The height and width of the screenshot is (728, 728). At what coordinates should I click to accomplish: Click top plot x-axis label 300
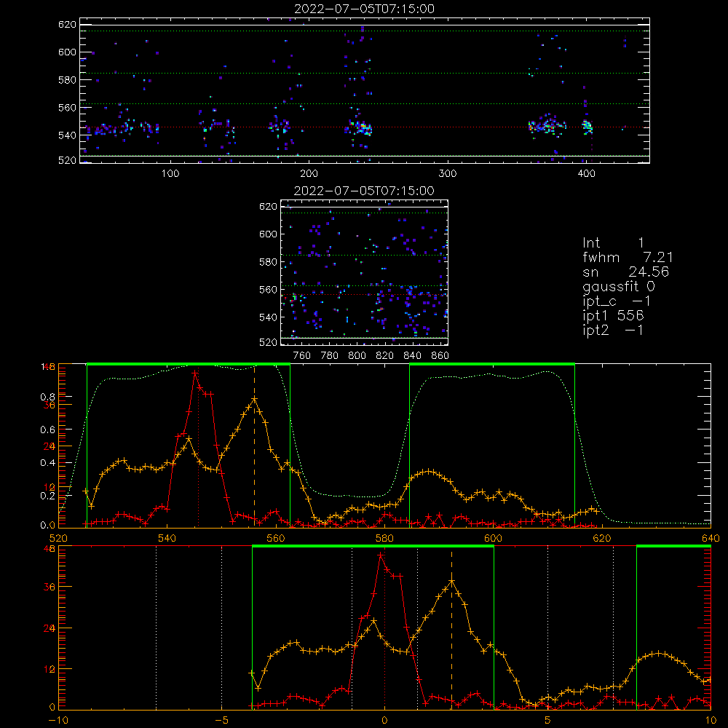(447, 174)
